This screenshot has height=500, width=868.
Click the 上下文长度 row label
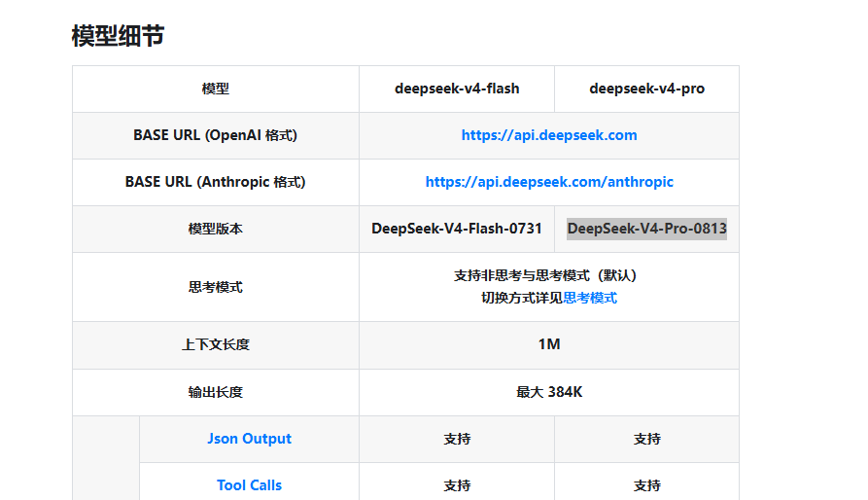coord(216,344)
